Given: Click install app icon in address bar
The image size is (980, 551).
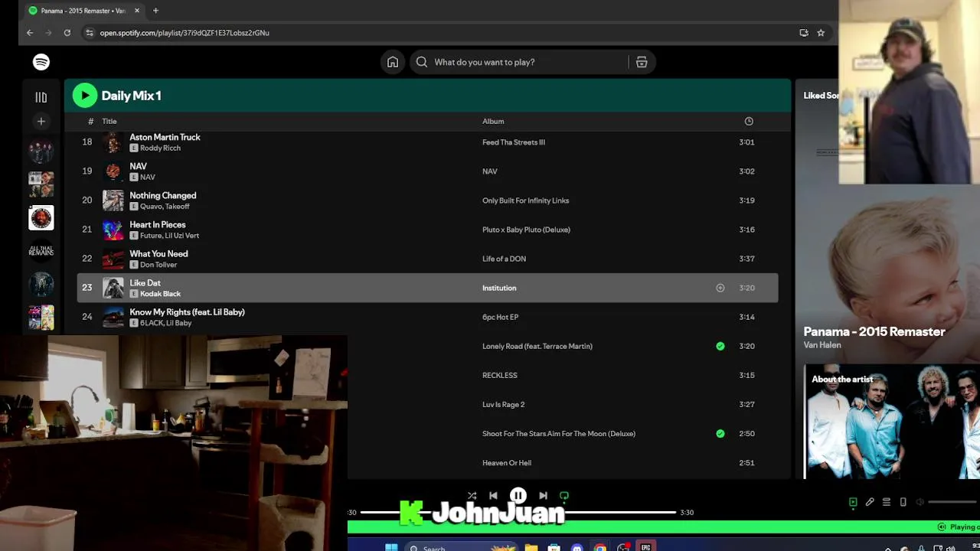Looking at the screenshot, I should (x=803, y=33).
